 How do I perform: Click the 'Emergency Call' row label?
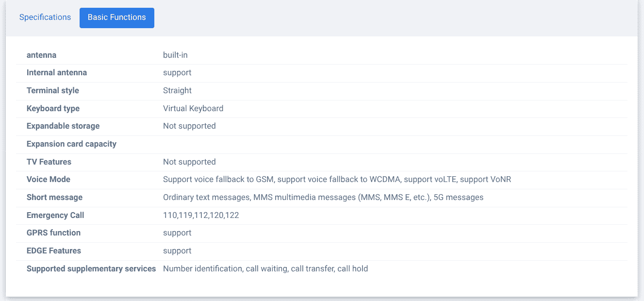pos(55,216)
